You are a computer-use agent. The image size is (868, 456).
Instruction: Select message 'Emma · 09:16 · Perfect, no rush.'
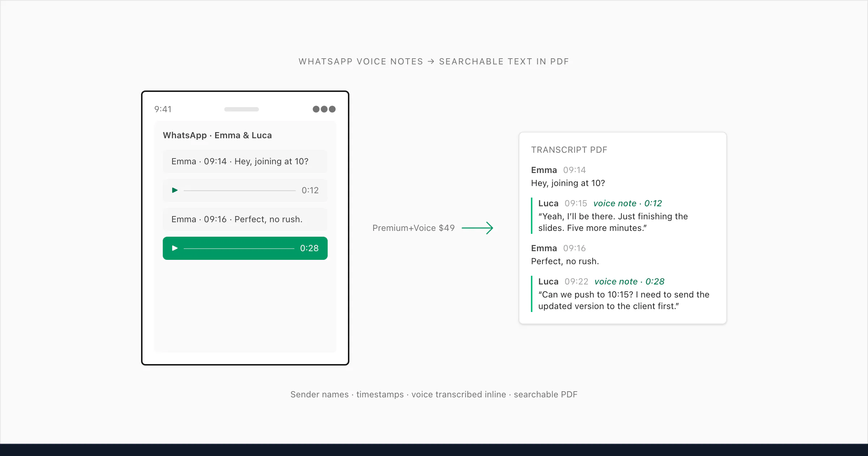pos(245,219)
